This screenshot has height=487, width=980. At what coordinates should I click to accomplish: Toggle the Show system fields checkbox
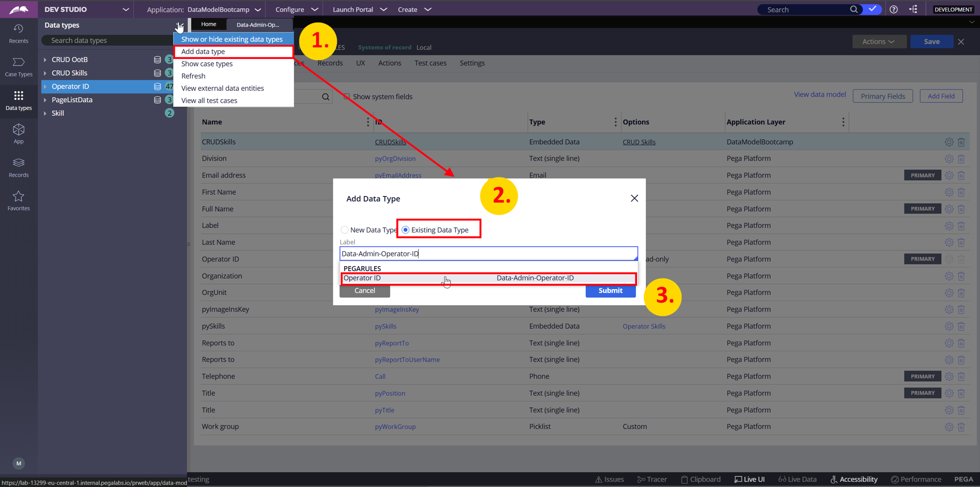coord(346,96)
